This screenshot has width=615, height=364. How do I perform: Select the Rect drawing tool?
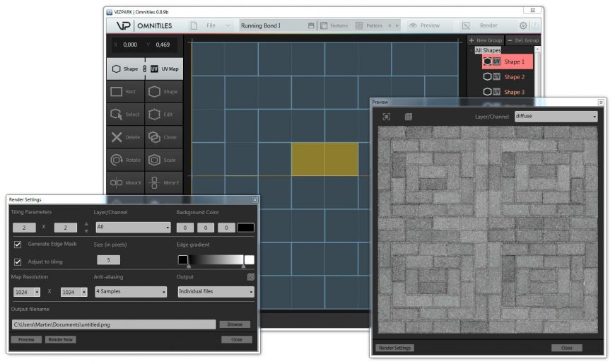pyautogui.click(x=124, y=92)
